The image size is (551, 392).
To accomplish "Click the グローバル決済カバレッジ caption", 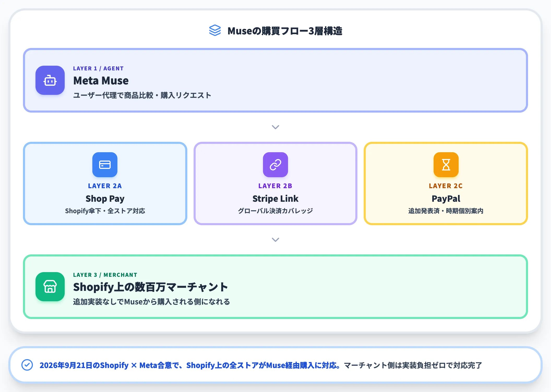I will pyautogui.click(x=275, y=211).
